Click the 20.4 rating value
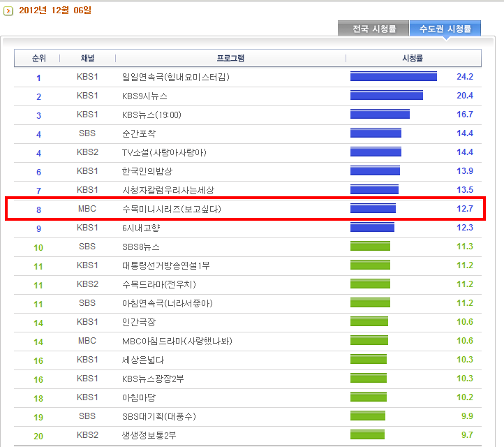 pos(465,96)
